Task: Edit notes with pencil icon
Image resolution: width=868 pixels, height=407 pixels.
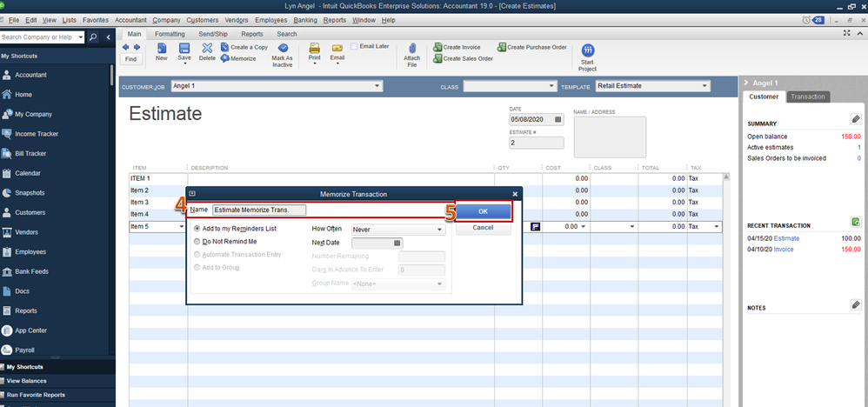Action: coord(856,304)
